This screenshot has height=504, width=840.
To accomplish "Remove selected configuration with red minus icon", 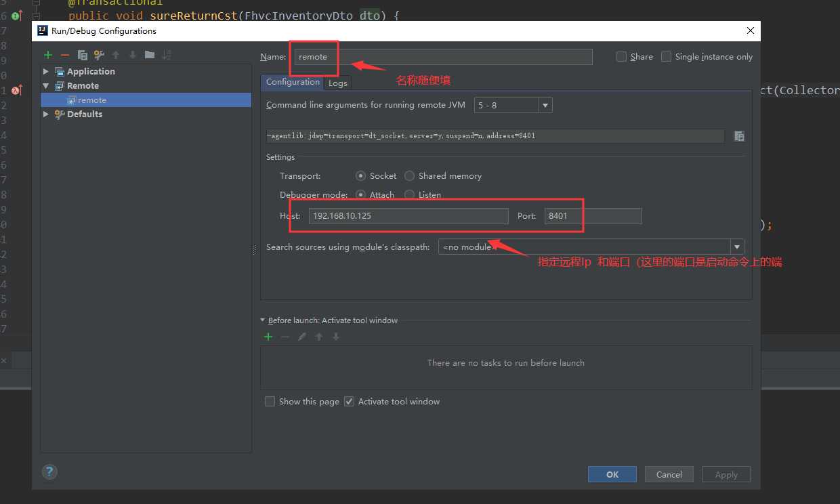I will tap(65, 55).
